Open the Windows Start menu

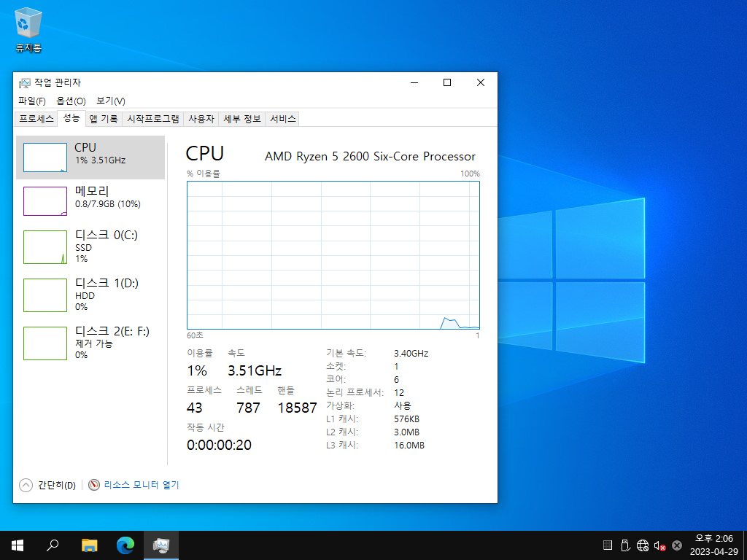click(18, 545)
